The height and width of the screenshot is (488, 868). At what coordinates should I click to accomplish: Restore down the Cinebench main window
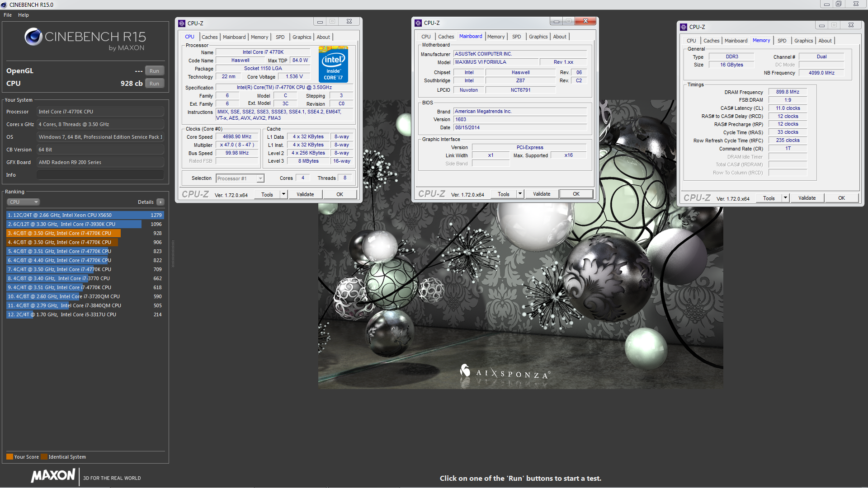(839, 4)
